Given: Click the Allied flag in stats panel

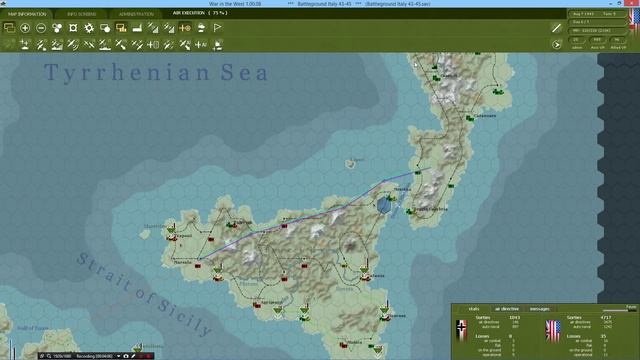Looking at the screenshot, I should [553, 331].
